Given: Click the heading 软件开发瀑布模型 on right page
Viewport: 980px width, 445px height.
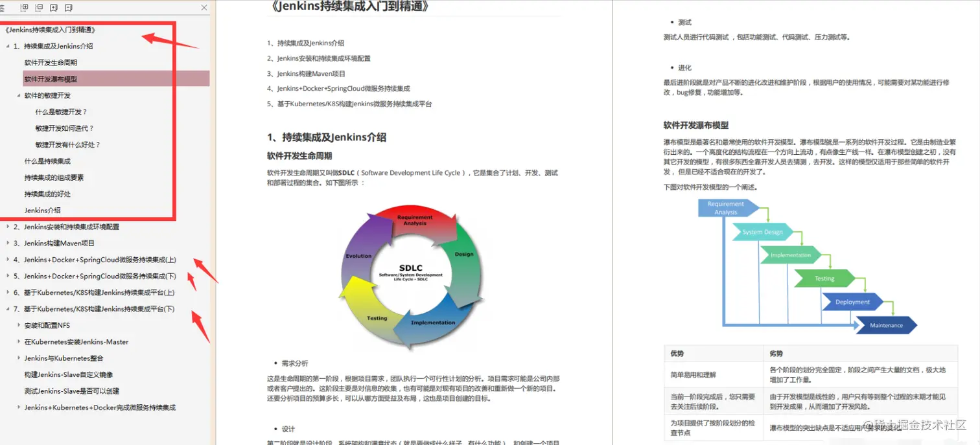Looking at the screenshot, I should click(x=695, y=125).
